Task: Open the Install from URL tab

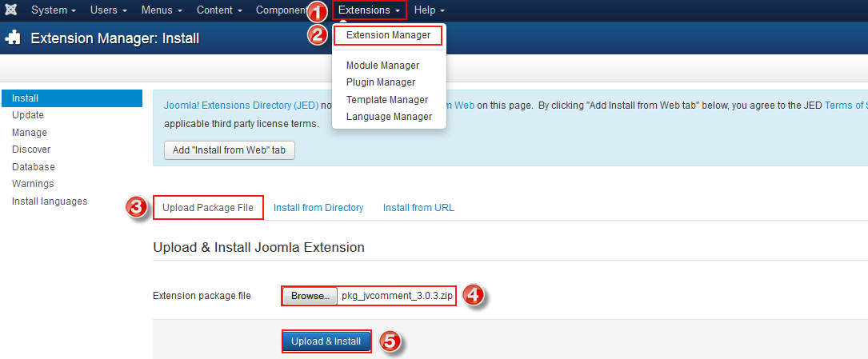Action: [x=418, y=208]
